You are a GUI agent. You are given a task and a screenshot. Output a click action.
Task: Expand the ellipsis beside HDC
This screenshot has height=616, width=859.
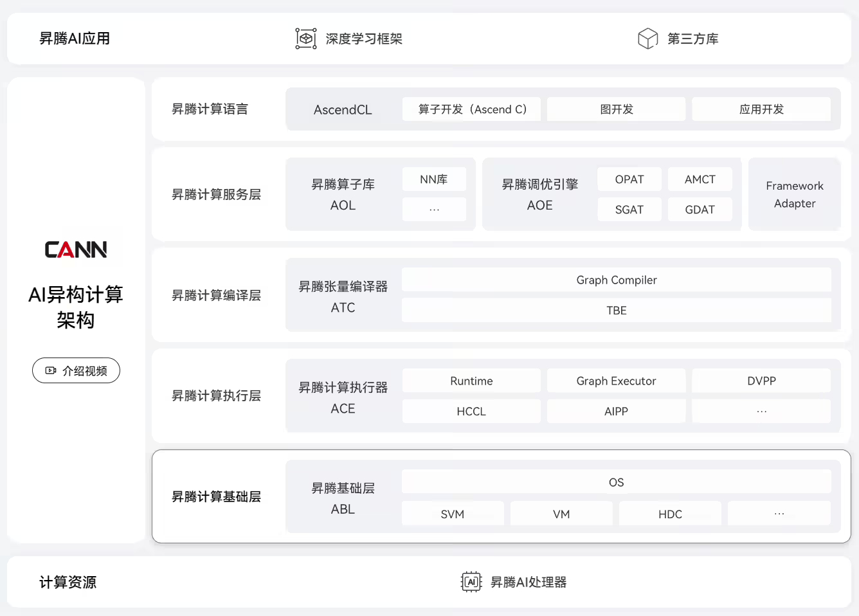point(779,513)
